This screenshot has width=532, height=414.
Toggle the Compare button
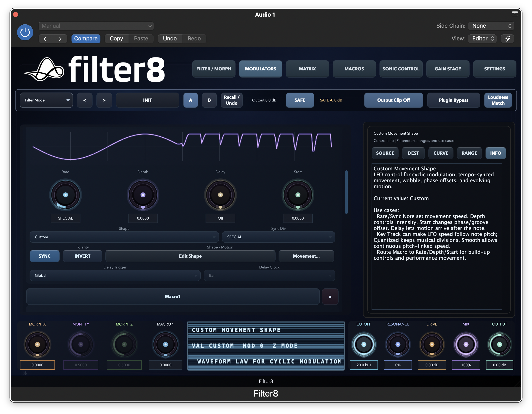86,39
